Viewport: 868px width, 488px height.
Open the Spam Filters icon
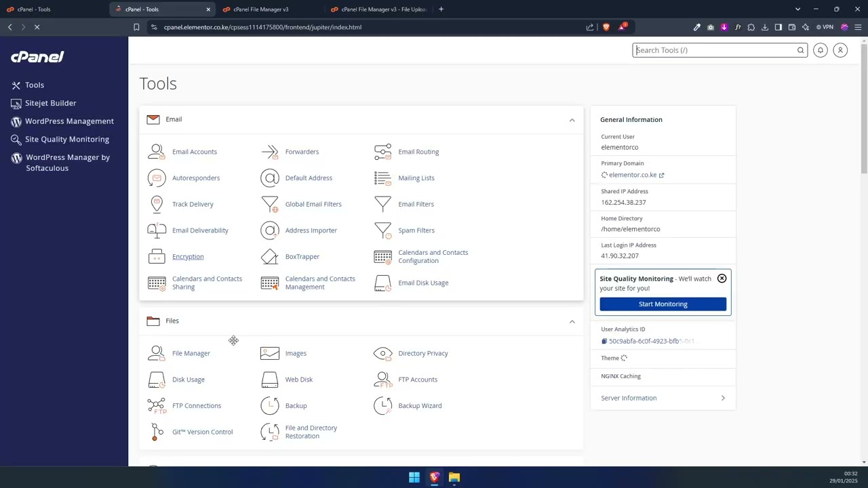point(382,230)
